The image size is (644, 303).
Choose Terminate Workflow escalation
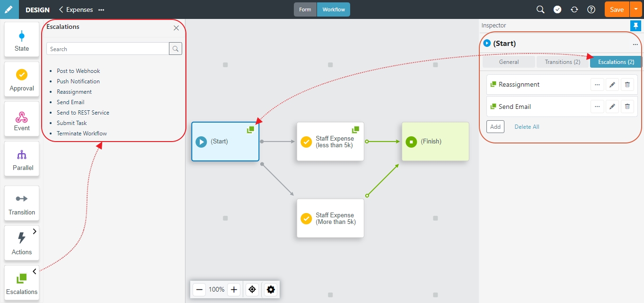click(x=82, y=134)
